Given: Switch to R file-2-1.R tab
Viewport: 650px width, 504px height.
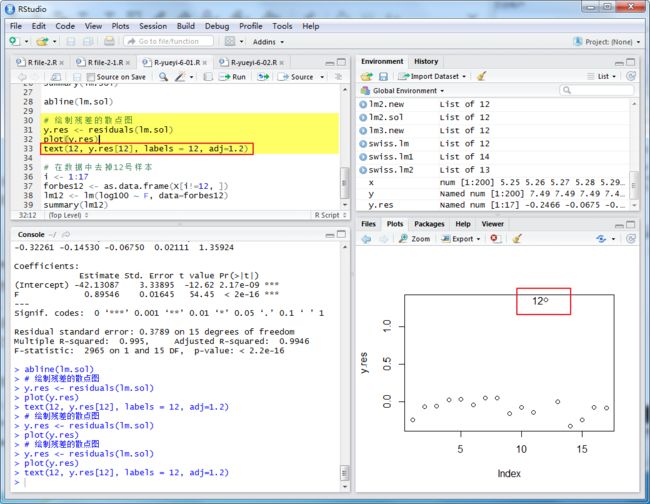Looking at the screenshot, I should pos(103,63).
